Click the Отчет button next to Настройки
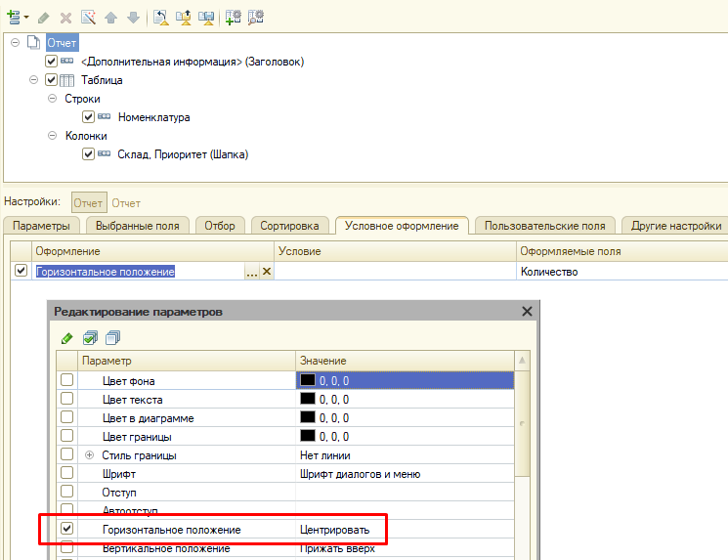The height and width of the screenshot is (560, 728). [x=89, y=203]
